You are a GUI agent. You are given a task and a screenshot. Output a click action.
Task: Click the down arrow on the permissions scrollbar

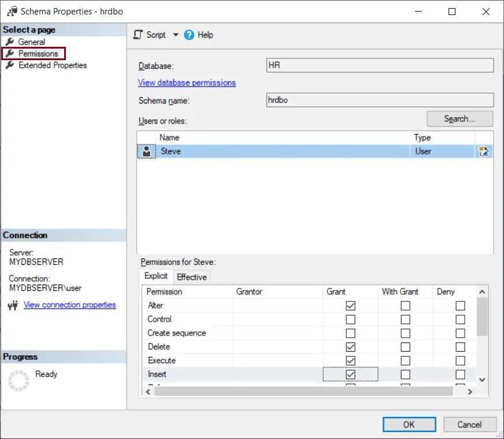(481, 380)
